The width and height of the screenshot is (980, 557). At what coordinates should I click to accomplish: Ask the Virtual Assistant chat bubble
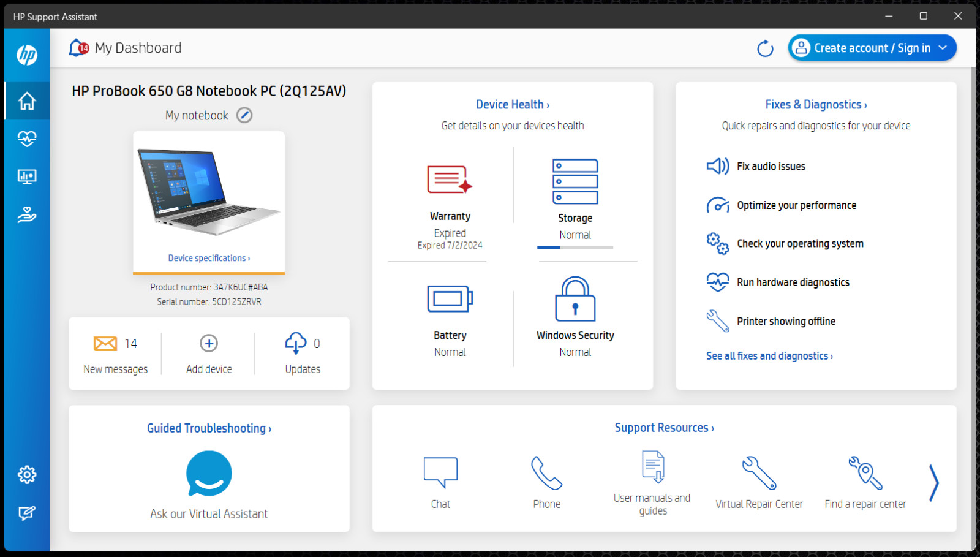click(209, 474)
